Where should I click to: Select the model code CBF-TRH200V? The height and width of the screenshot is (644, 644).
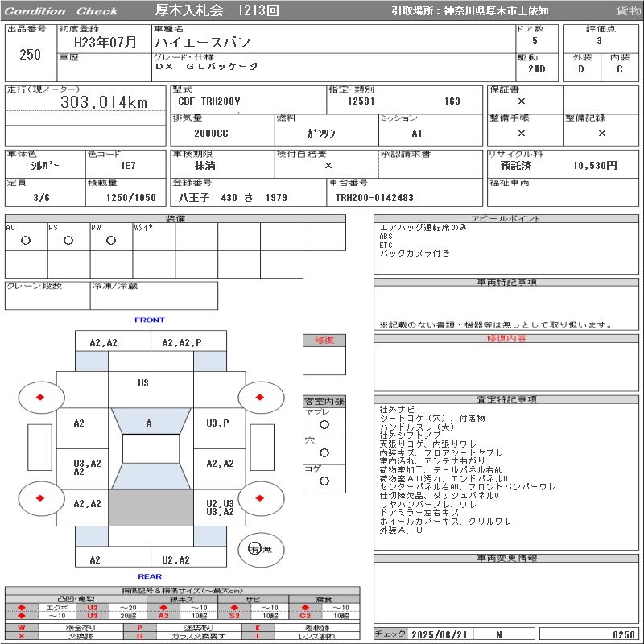(x=209, y=101)
